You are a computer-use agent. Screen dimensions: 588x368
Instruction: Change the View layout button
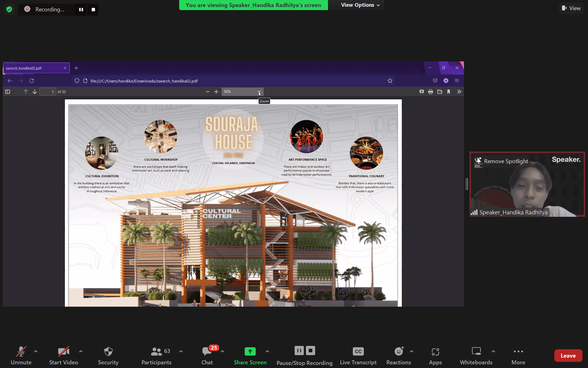pos(571,8)
